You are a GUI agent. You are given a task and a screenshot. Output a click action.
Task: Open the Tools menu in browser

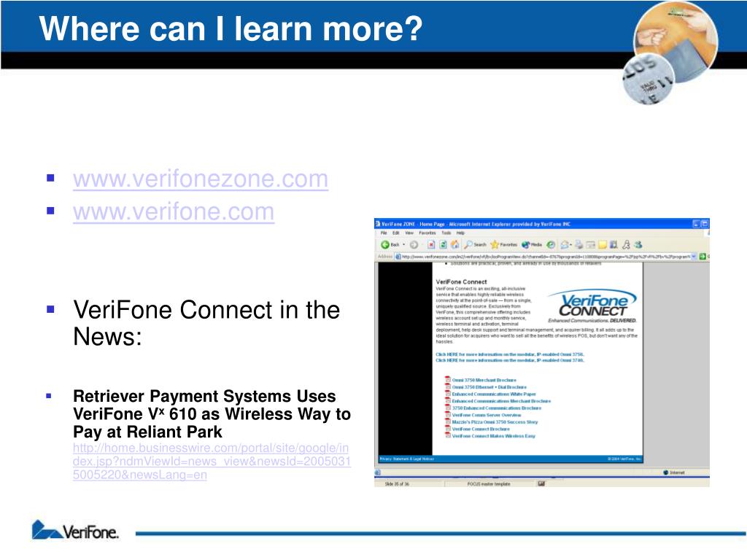click(446, 233)
